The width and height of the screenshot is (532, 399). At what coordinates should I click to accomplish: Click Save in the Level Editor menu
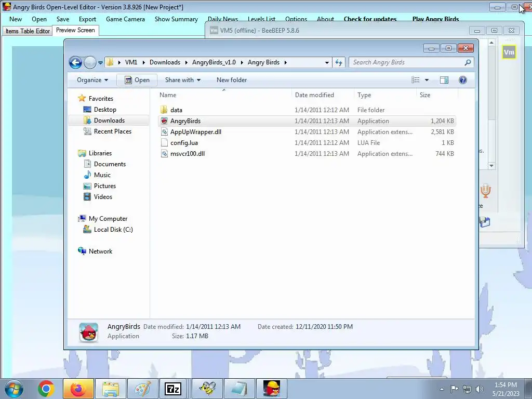pyautogui.click(x=63, y=19)
